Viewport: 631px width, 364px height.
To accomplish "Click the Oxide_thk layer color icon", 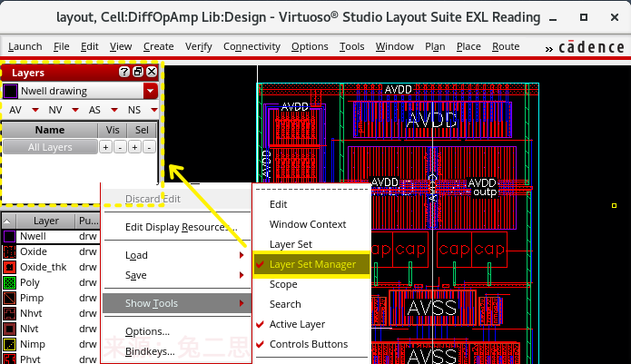I will (9, 267).
